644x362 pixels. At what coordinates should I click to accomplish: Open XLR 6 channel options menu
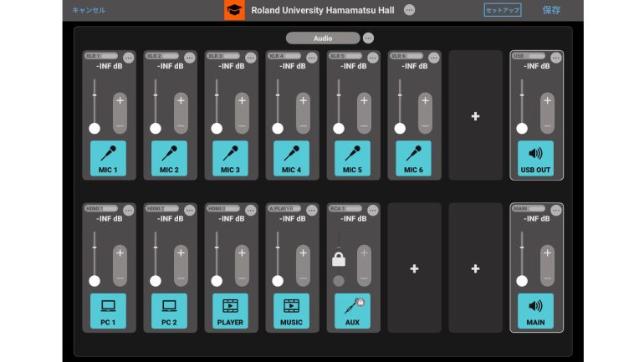434,58
